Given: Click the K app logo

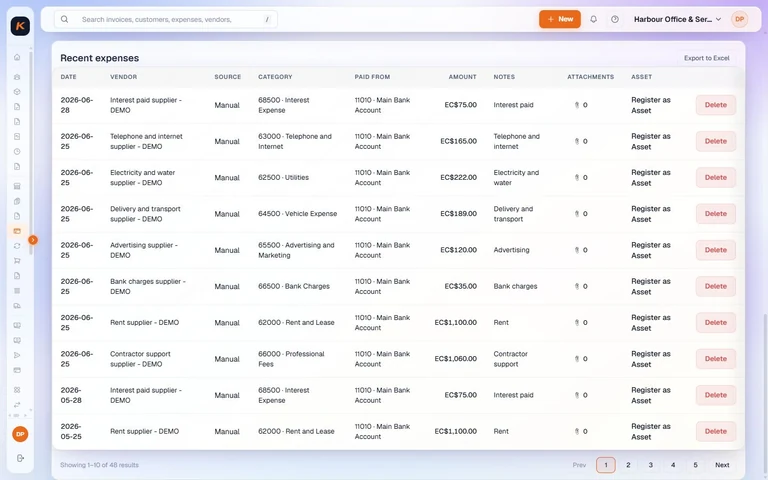Looking at the screenshot, I should coord(20,25).
